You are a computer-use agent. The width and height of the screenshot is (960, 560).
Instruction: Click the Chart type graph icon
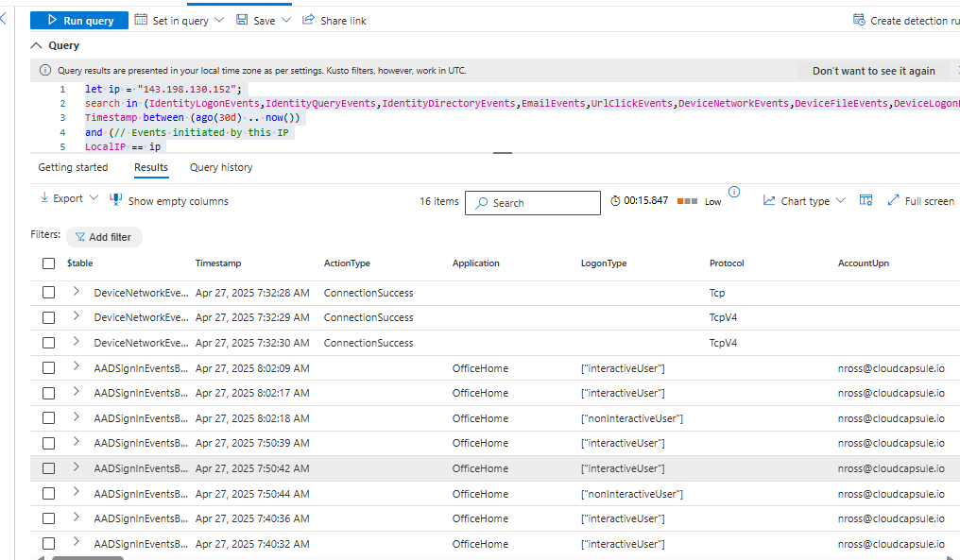[769, 200]
